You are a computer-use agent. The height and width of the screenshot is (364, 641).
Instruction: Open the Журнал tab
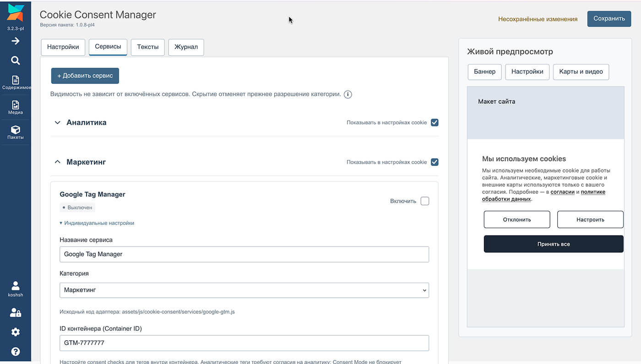[186, 47]
